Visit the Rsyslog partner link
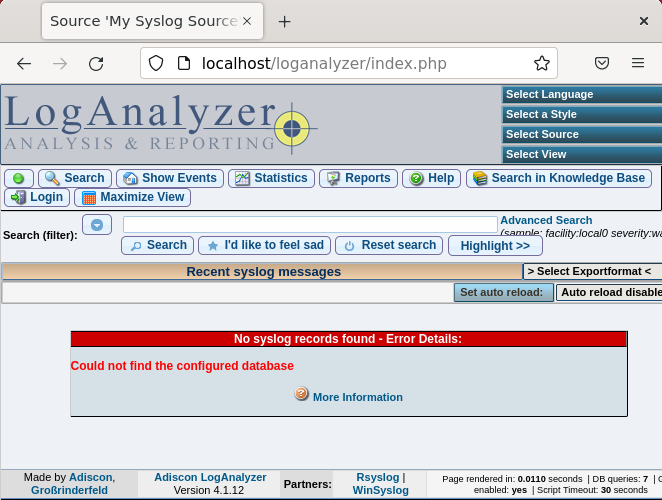Viewport: 662px width, 500px height. pyautogui.click(x=378, y=477)
